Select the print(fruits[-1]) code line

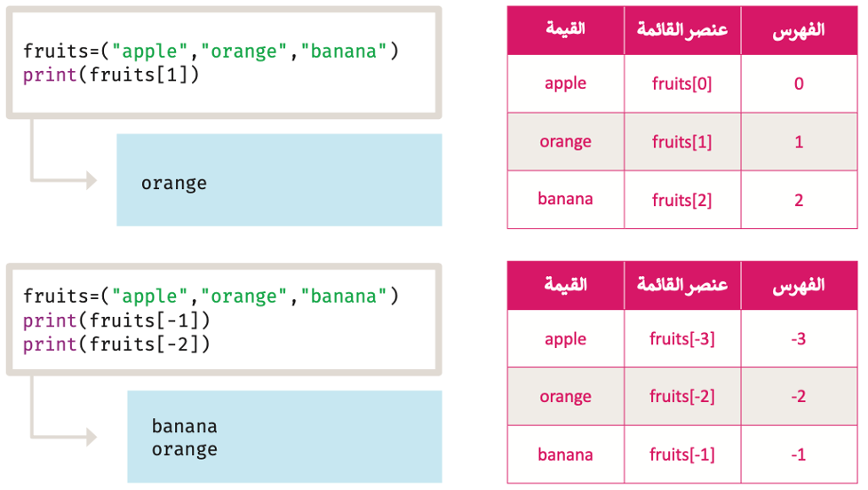coord(116,320)
